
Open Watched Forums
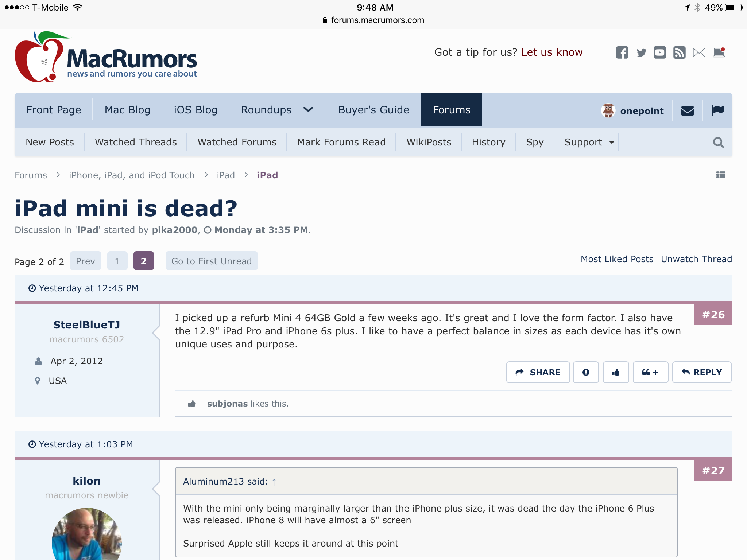pos(237,142)
